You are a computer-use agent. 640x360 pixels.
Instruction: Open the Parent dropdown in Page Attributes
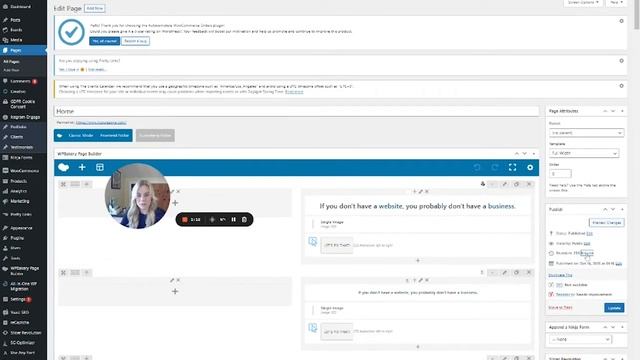coord(586,133)
